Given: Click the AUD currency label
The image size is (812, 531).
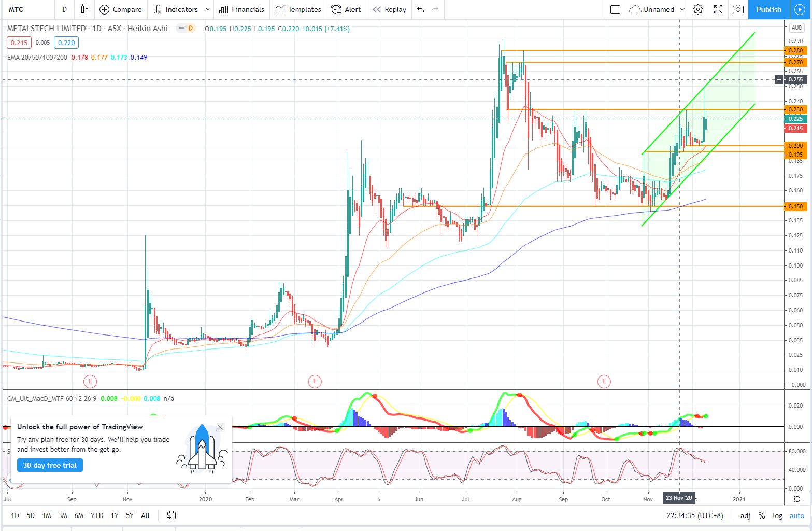Looking at the screenshot, I should 796,27.
